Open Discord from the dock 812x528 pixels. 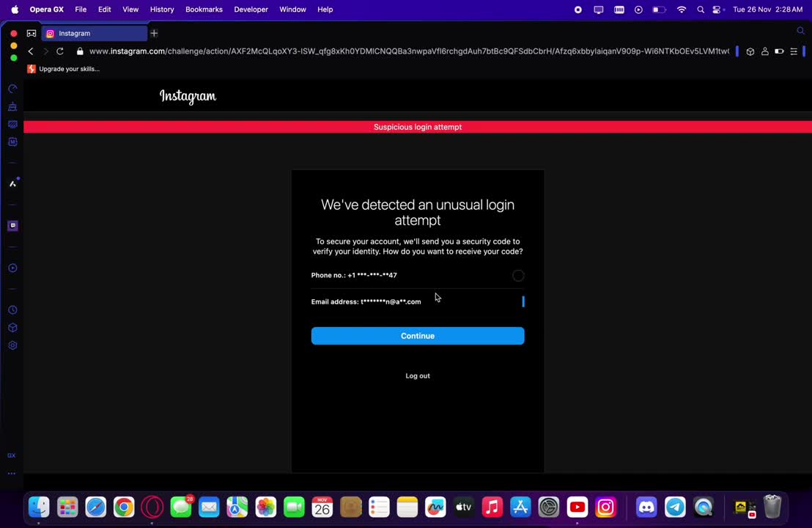(646, 507)
